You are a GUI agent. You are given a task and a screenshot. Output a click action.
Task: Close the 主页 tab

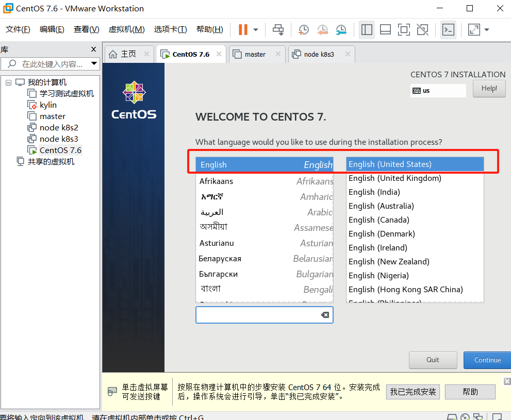coord(146,54)
